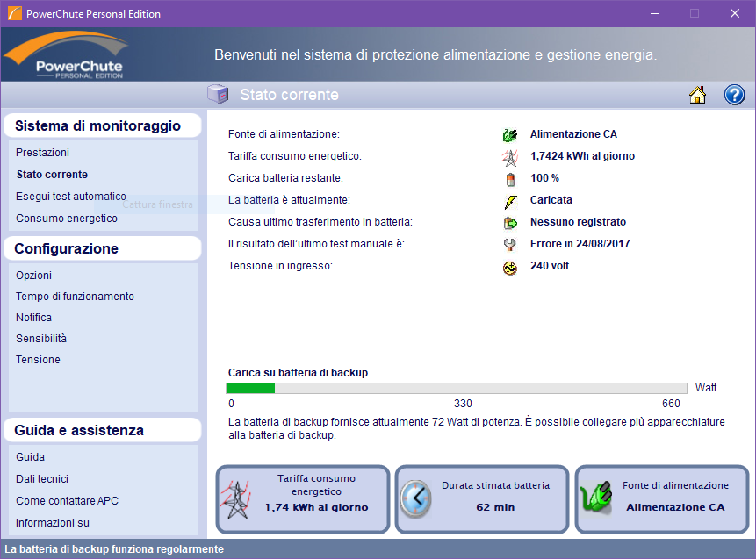Open Guida under Guida e assistenza
The image size is (756, 559).
(x=31, y=457)
